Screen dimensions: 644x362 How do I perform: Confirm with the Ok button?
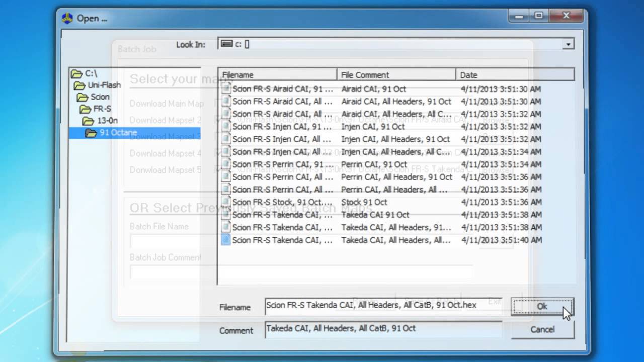coord(542,306)
